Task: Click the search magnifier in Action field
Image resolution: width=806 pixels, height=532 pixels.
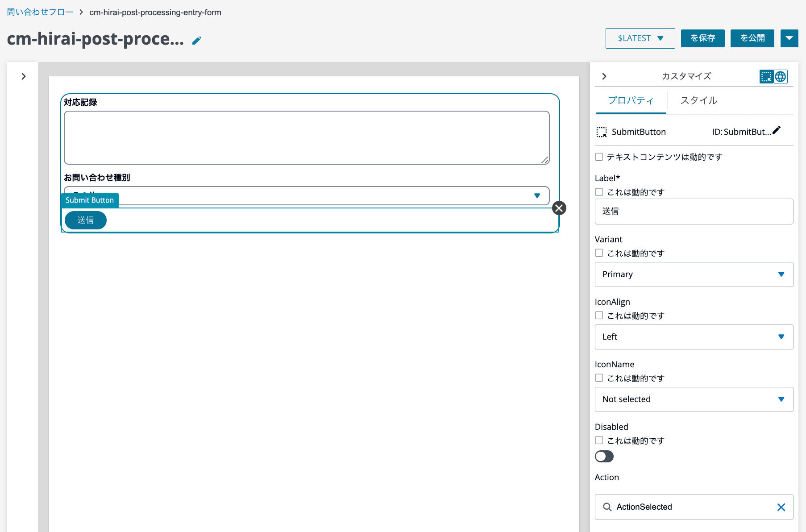Action: 607,507
